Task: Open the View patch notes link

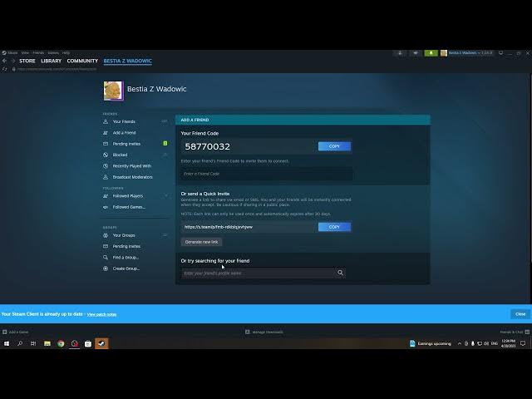Action: (101, 314)
